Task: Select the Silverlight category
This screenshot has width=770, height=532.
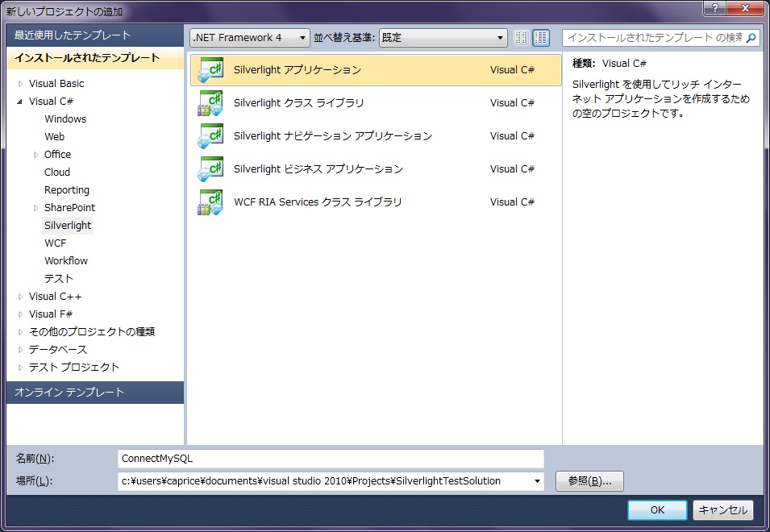Action: 68,225
